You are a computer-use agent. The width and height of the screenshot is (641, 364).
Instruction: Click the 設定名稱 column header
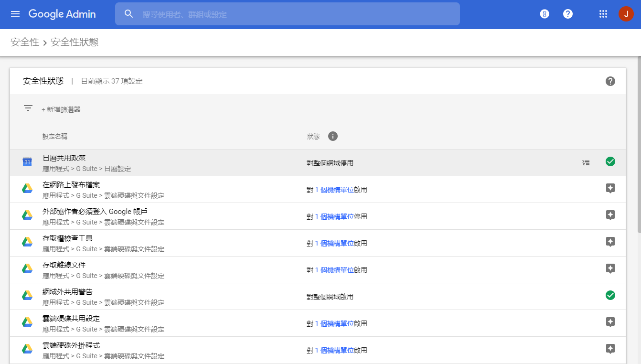point(55,137)
